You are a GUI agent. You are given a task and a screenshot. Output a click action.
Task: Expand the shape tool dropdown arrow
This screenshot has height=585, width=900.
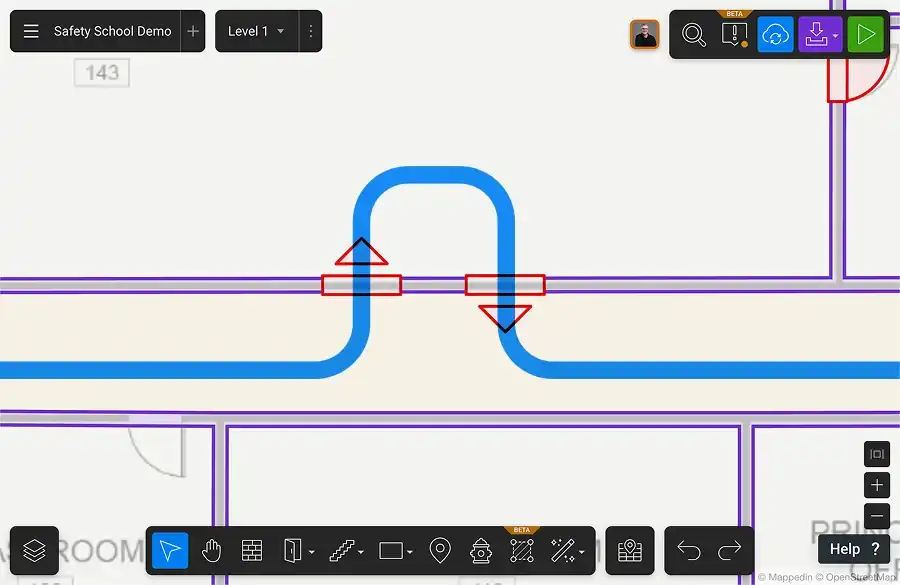click(x=409, y=550)
